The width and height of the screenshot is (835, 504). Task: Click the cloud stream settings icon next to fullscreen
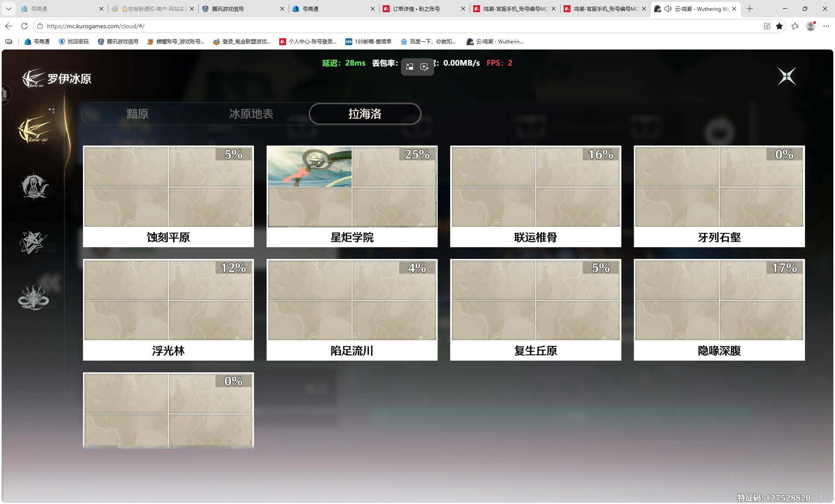point(424,67)
